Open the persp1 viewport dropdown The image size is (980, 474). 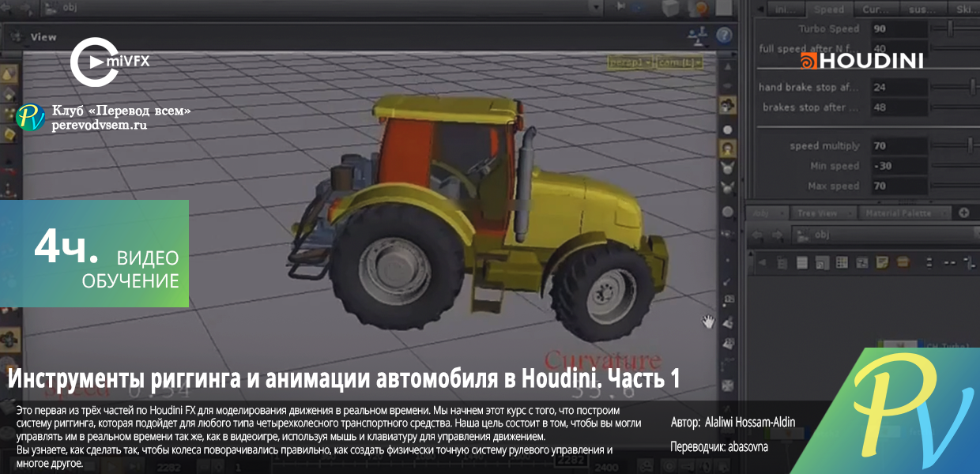628,61
